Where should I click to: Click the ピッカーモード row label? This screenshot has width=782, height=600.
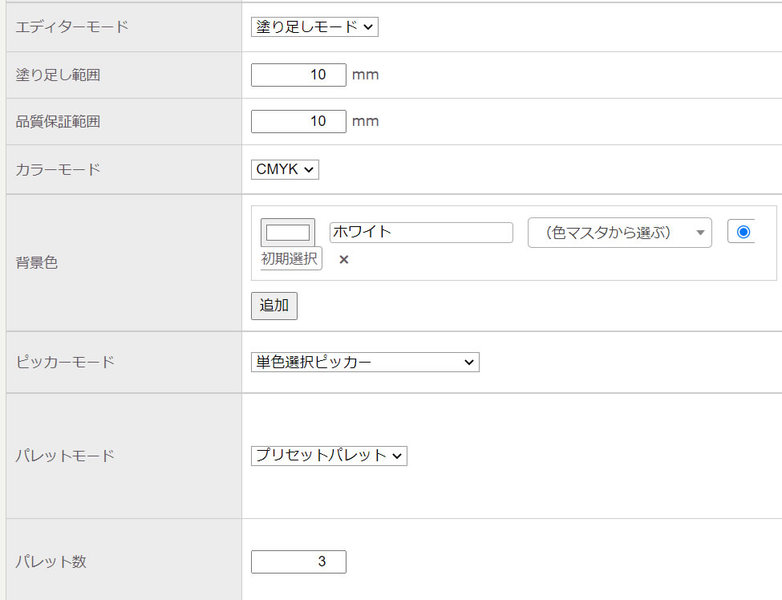[x=65, y=362]
